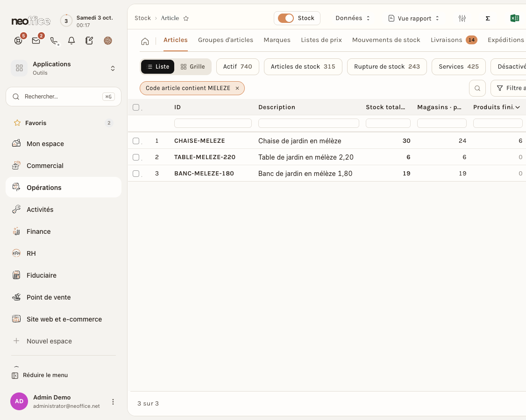Click Réduire le menu
This screenshot has height=420, width=526.
tap(40, 375)
